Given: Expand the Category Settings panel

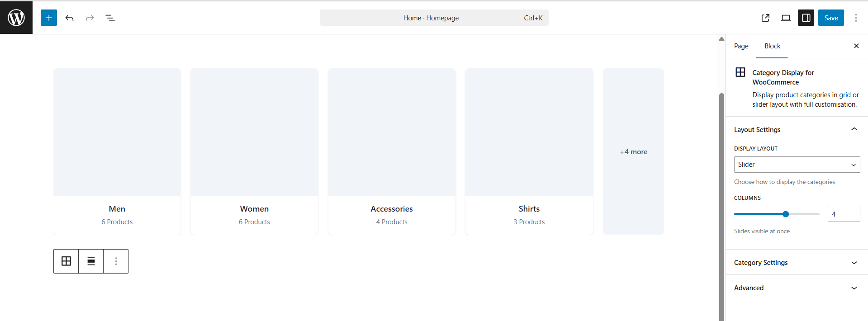Looking at the screenshot, I should (x=797, y=263).
